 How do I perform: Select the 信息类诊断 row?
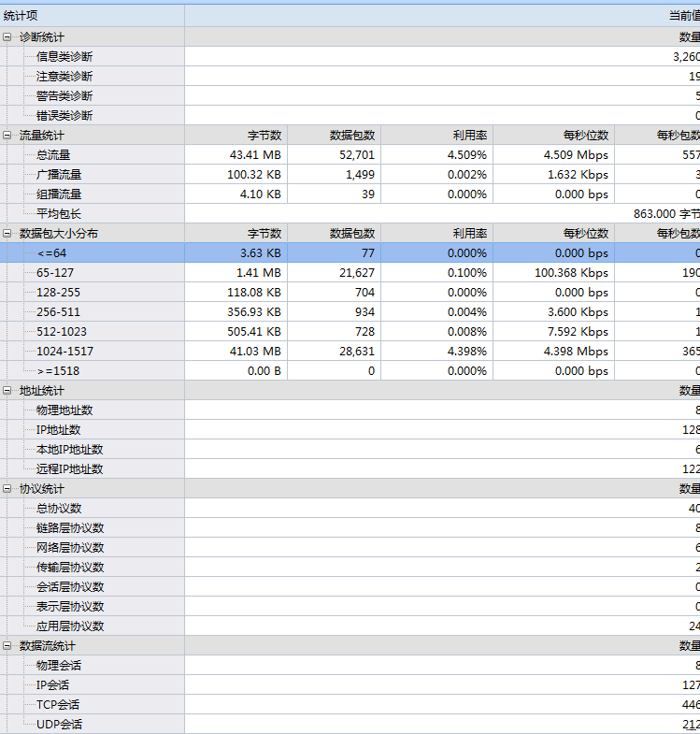point(350,57)
